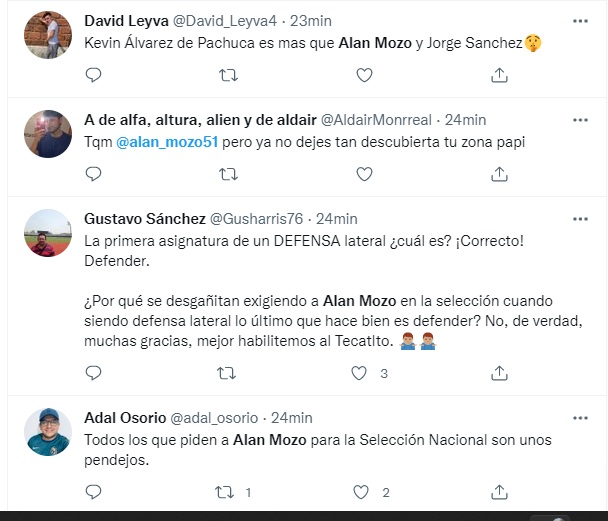Open Gustavo Sánchez's avatar image
The image size is (608, 521).
(x=47, y=233)
